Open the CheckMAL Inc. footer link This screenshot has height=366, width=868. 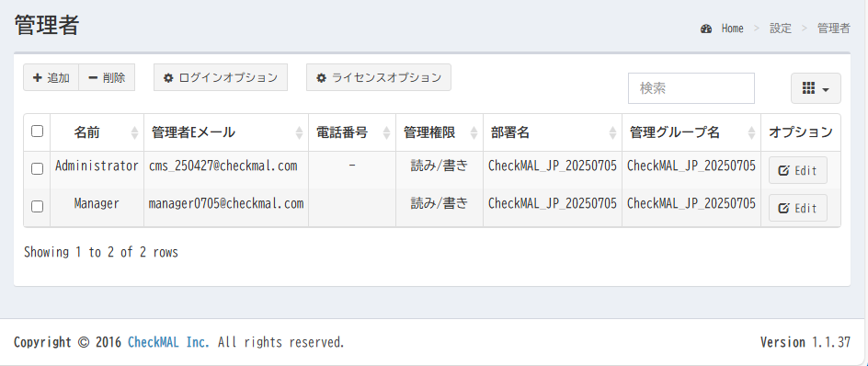169,342
